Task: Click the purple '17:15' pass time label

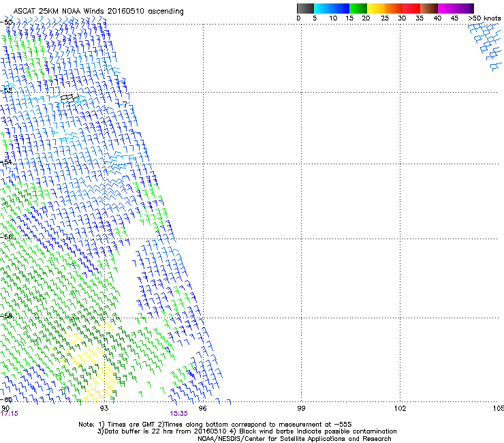Action: click(10, 414)
